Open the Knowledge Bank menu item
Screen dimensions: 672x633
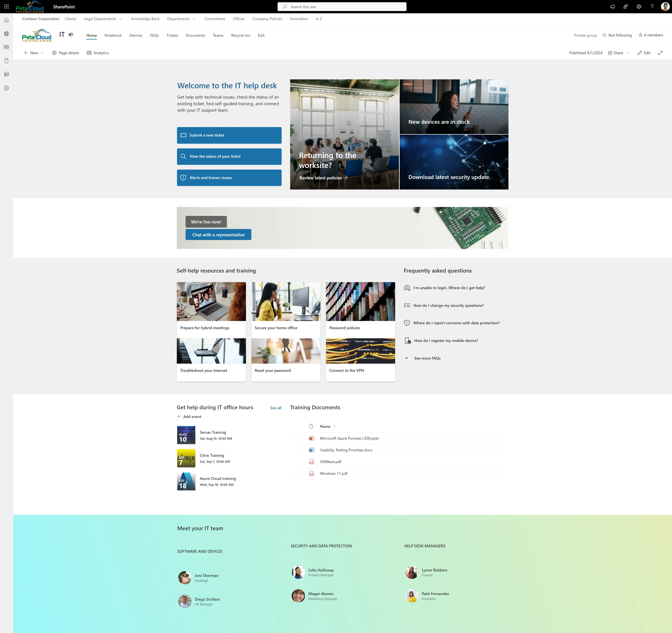[x=145, y=19]
